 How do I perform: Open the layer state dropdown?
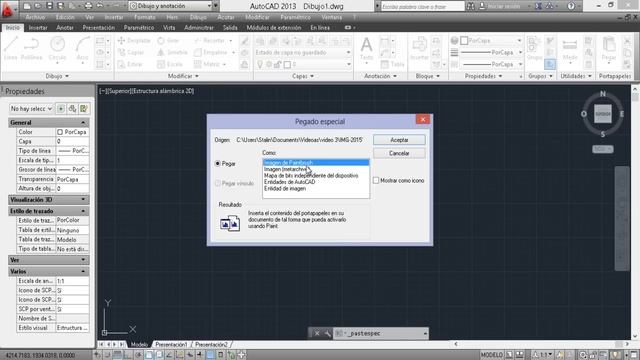303,52
